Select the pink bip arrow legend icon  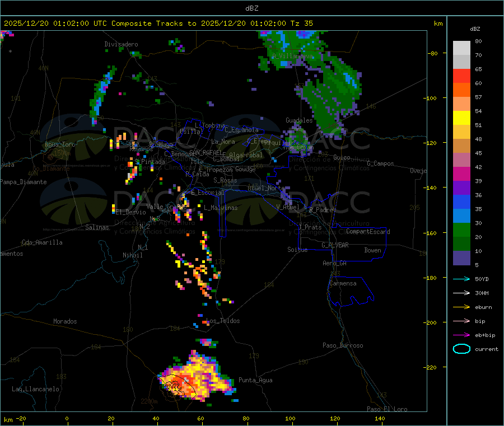click(461, 321)
